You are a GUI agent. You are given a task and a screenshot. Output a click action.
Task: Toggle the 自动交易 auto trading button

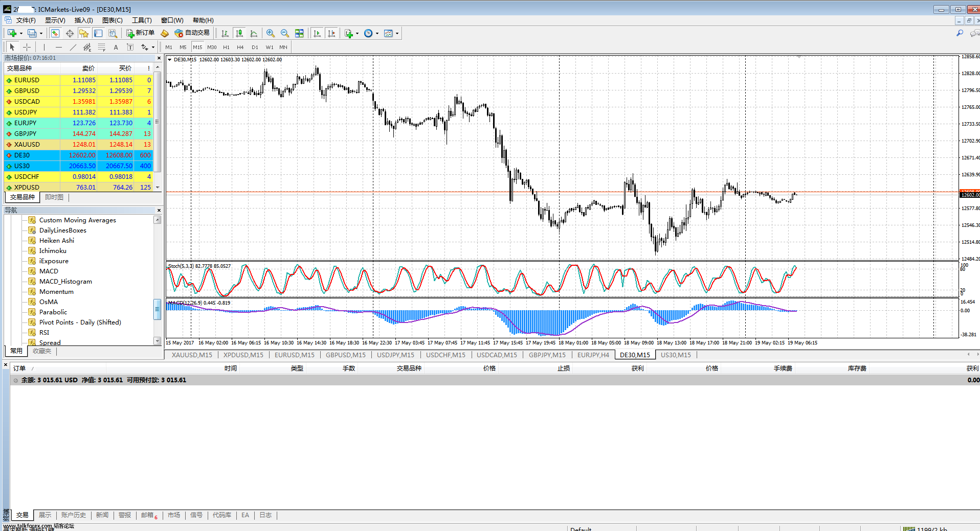tap(192, 33)
